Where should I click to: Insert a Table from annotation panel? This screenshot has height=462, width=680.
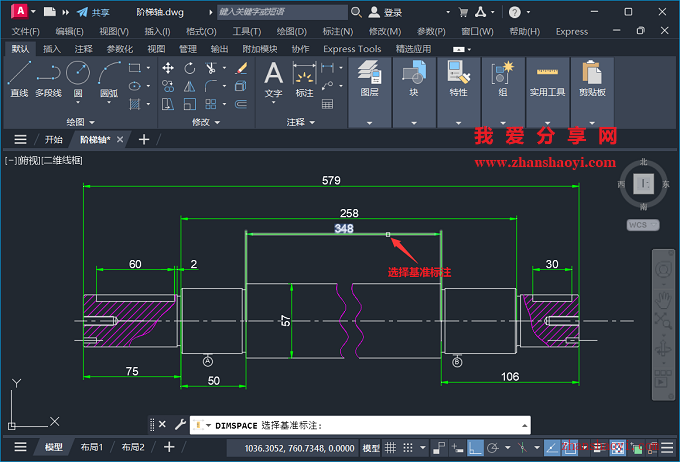[327, 104]
